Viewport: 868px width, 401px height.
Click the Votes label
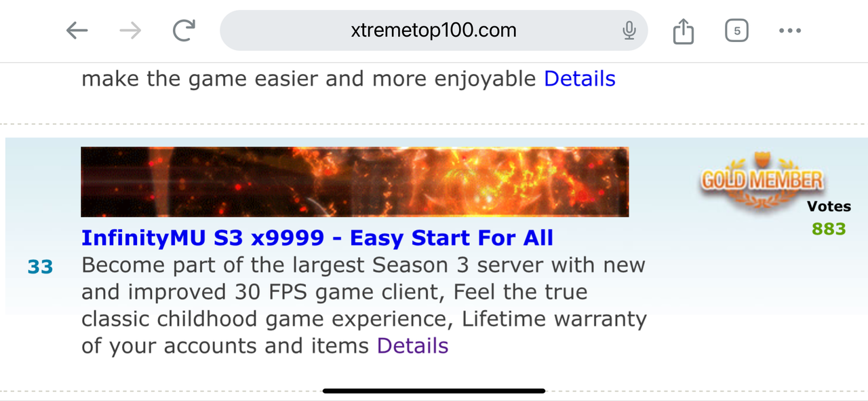[x=829, y=207]
